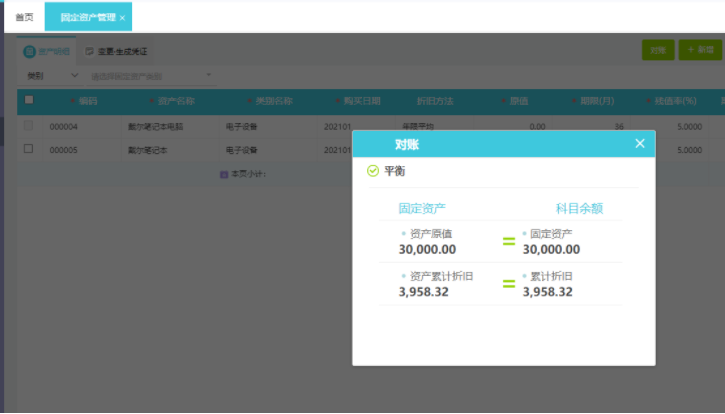
Task: Click the 编码 column header
Action: tap(88, 101)
